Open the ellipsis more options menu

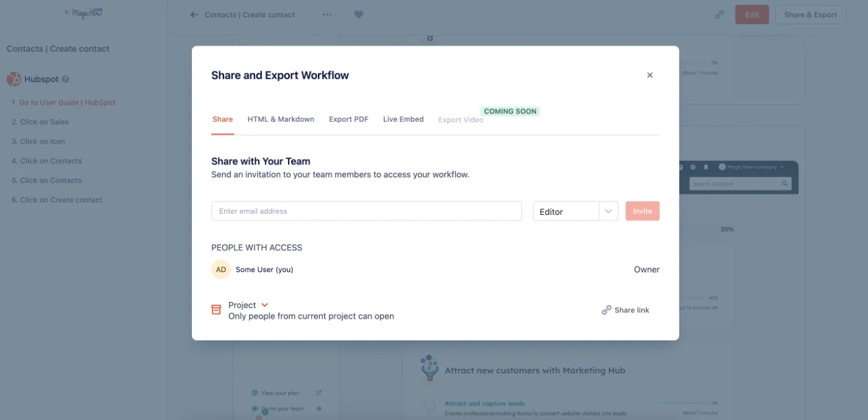(x=327, y=14)
